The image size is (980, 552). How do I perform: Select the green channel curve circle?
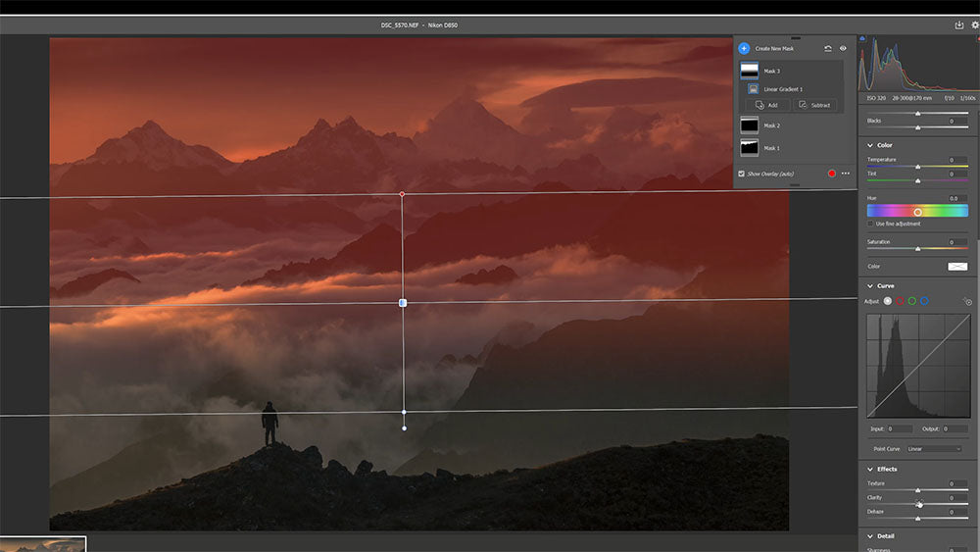coord(912,301)
